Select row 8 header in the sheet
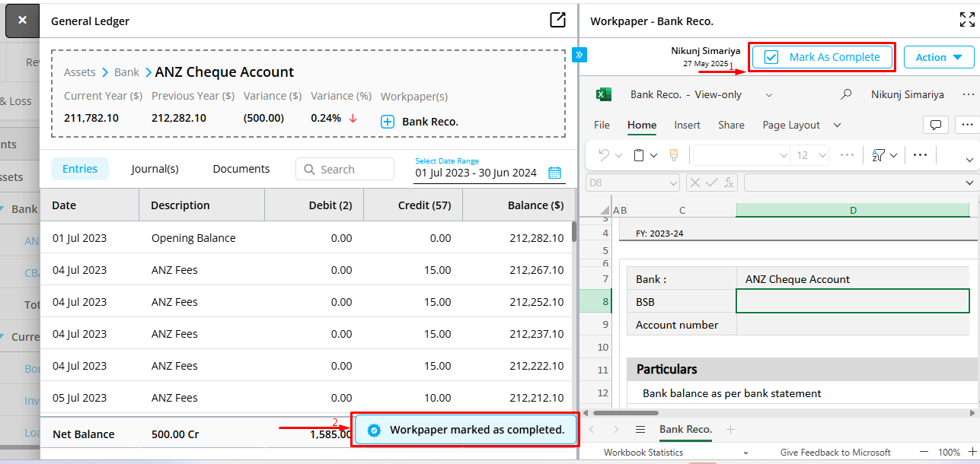Screen dimensions: 980x464 tap(595, 302)
